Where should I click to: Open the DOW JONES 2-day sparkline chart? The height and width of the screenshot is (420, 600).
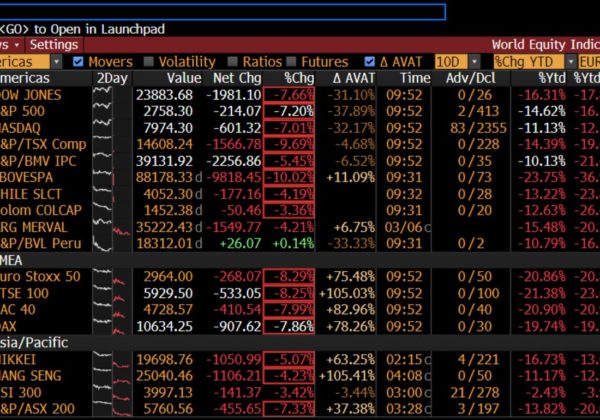(x=112, y=94)
